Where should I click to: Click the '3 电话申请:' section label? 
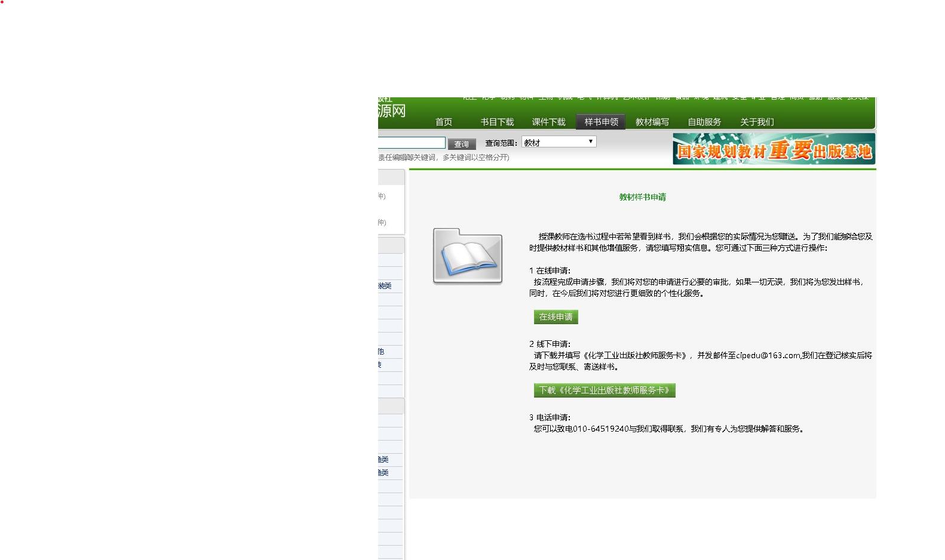tap(550, 417)
